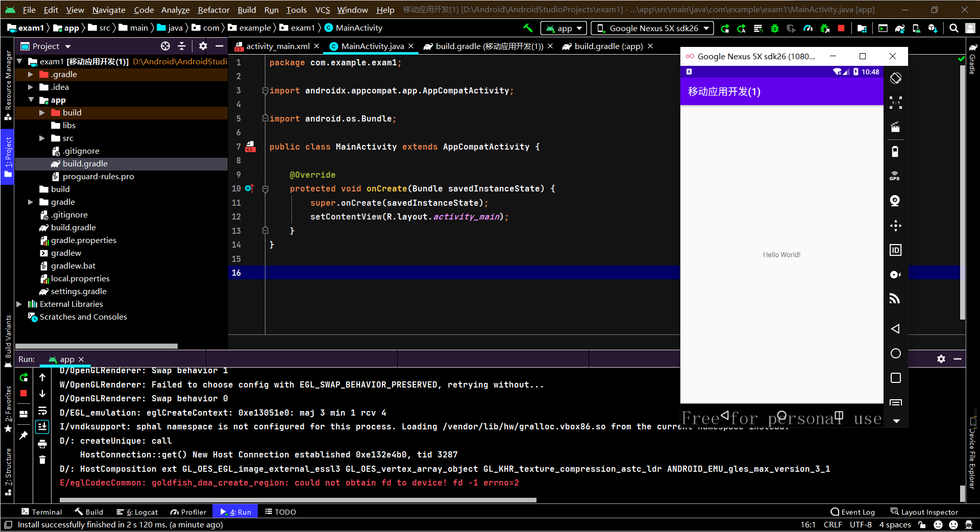Click the Project tree horizontal scrollbar
Viewport: 980px width, 532px height.
click(96, 346)
